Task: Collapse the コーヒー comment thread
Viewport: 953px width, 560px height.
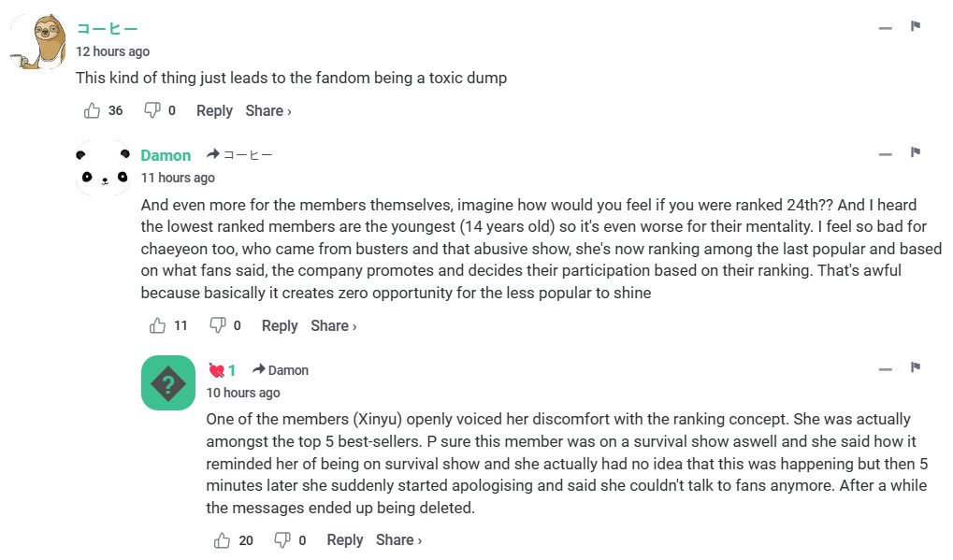Action: coord(885,28)
